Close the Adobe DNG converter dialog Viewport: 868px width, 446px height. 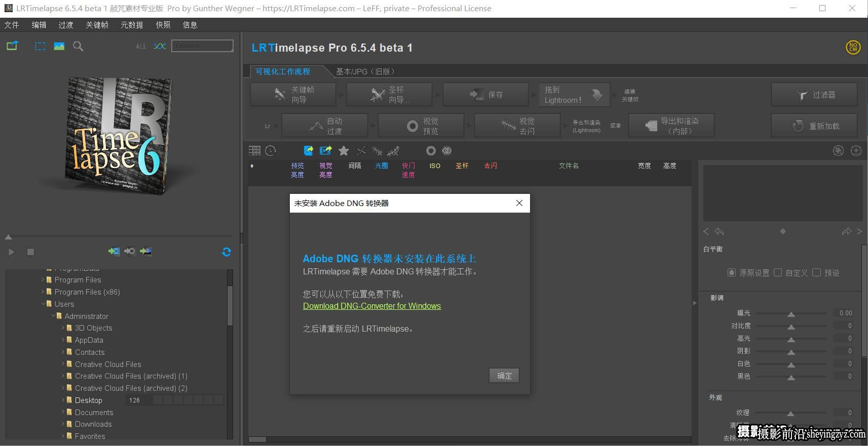[x=519, y=203]
